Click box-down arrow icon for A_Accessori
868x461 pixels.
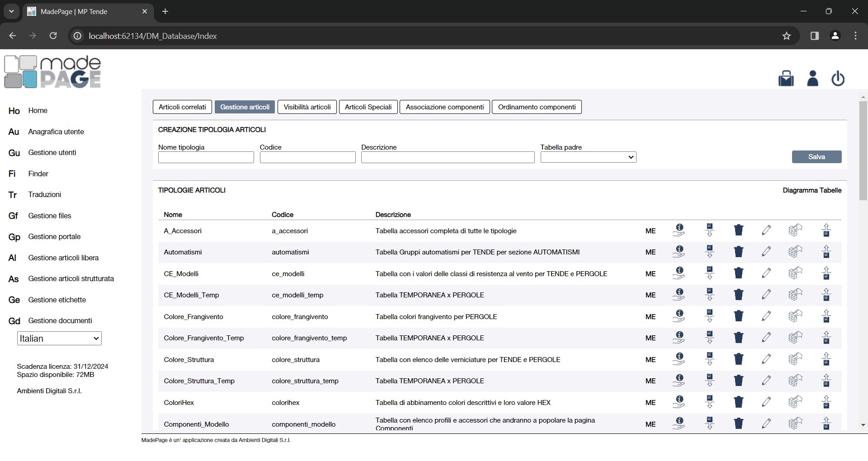coord(710,230)
